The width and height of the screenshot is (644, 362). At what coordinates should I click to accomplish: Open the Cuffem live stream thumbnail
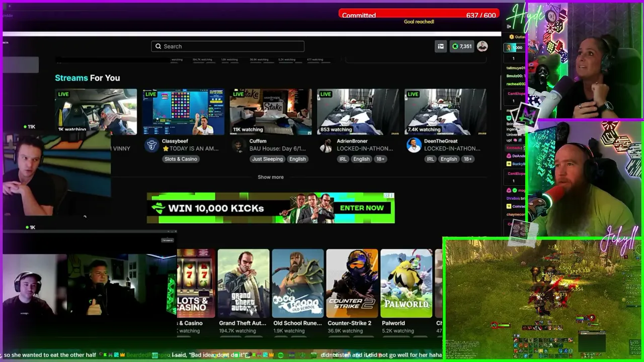[x=271, y=112]
